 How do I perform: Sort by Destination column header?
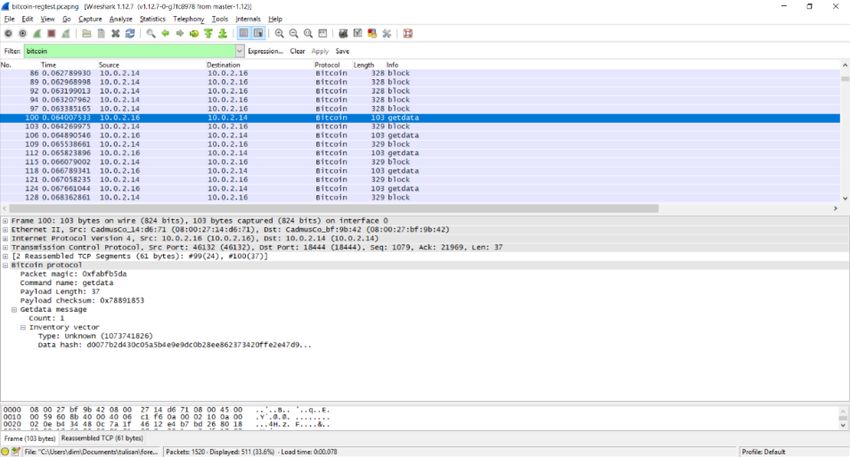click(223, 65)
